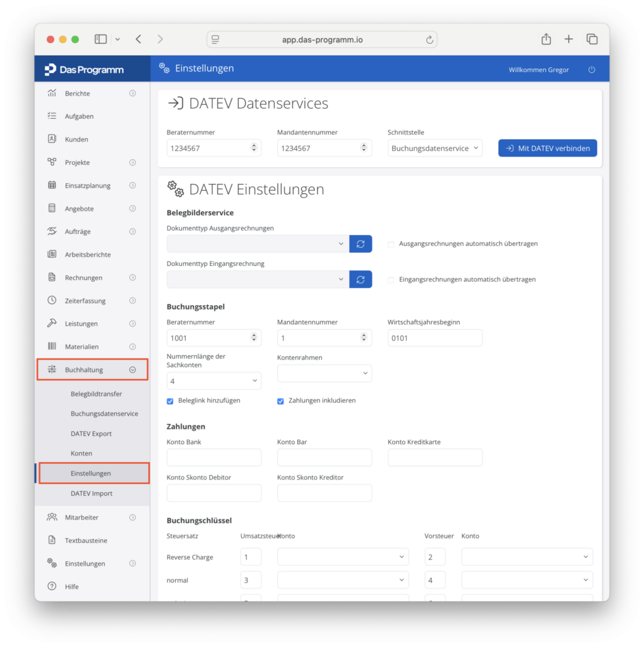Open the Kontenrahmen dropdown
The height and width of the screenshot is (647, 644).
click(x=324, y=373)
